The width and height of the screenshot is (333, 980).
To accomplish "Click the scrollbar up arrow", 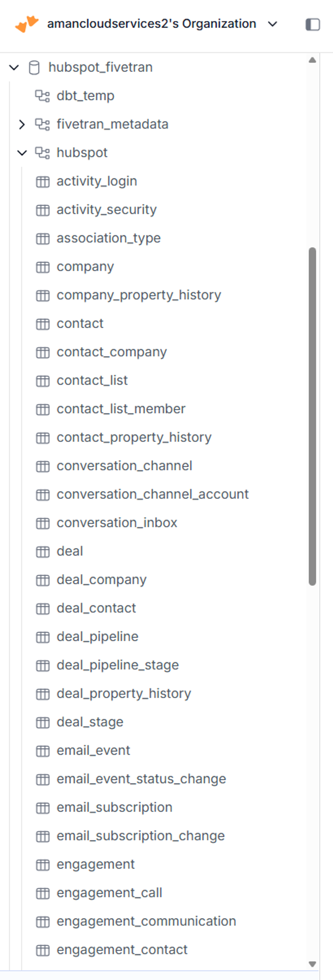I will tap(313, 60).
